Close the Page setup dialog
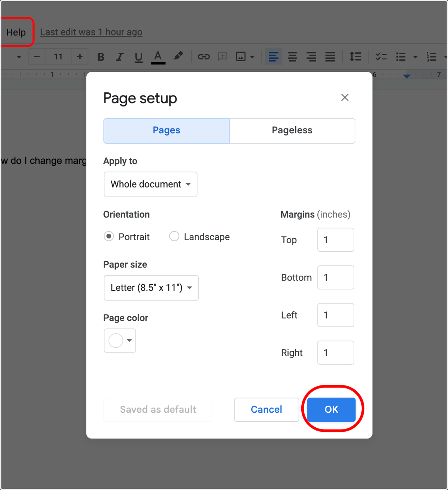 click(x=345, y=97)
